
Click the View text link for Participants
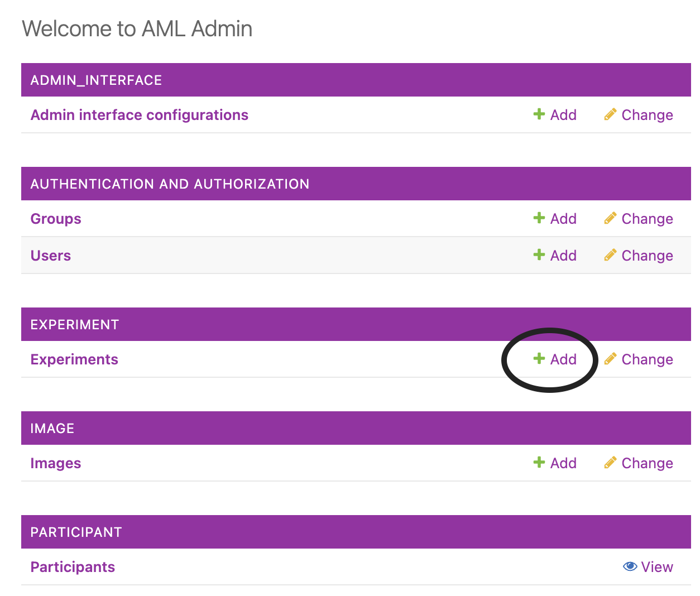pos(657,567)
